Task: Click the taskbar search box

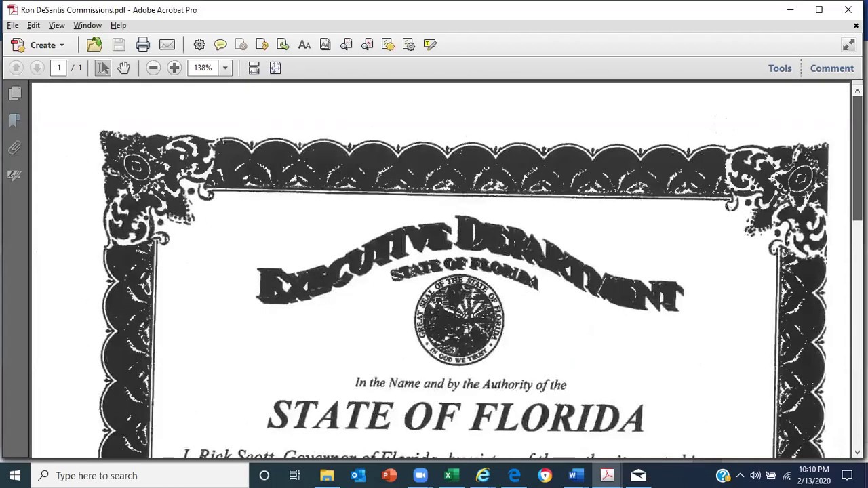Action: click(x=140, y=475)
